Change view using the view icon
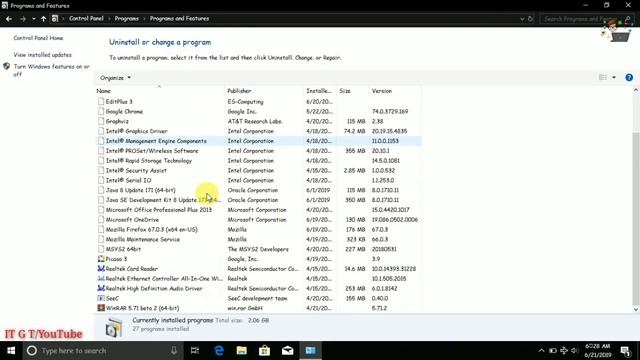The image size is (640, 360). pyautogui.click(x=602, y=77)
